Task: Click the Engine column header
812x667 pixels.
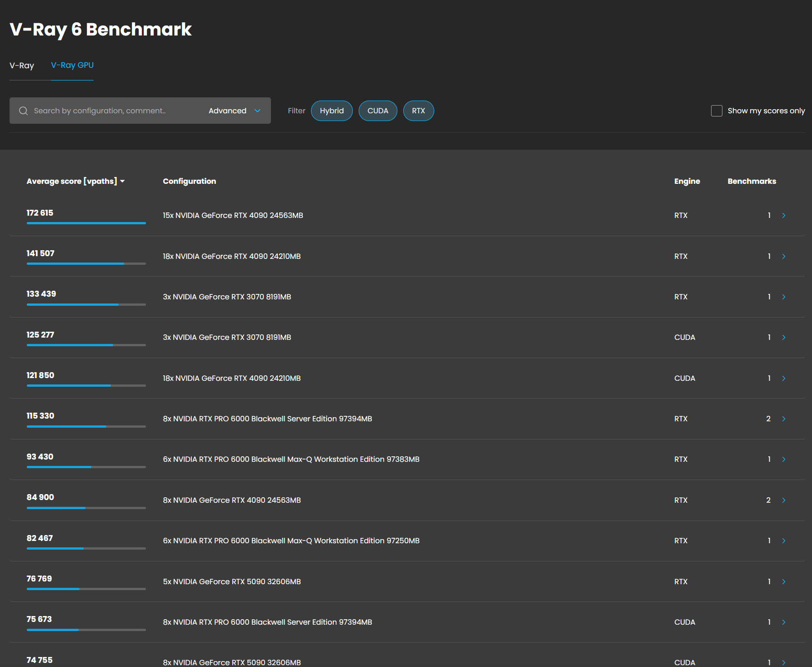Action: click(687, 181)
